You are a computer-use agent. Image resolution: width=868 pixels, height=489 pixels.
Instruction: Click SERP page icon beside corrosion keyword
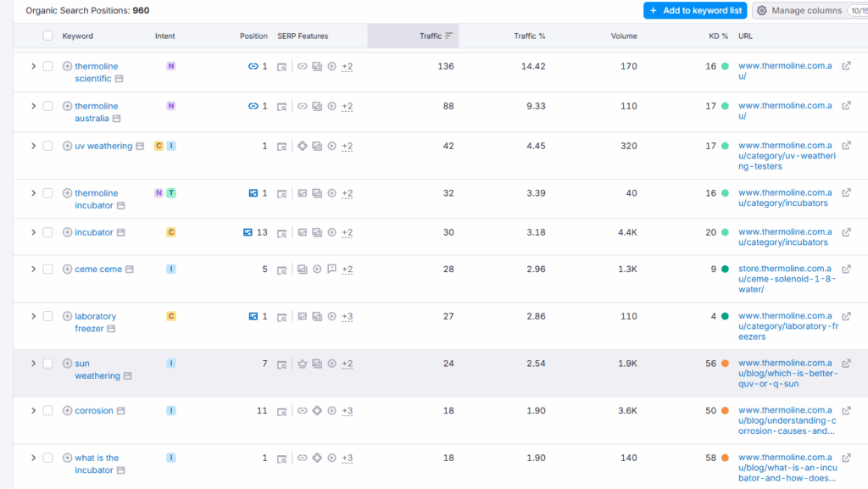pos(120,411)
